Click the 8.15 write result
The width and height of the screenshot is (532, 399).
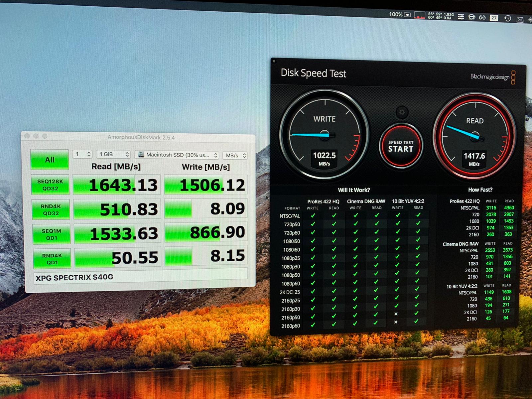click(206, 256)
